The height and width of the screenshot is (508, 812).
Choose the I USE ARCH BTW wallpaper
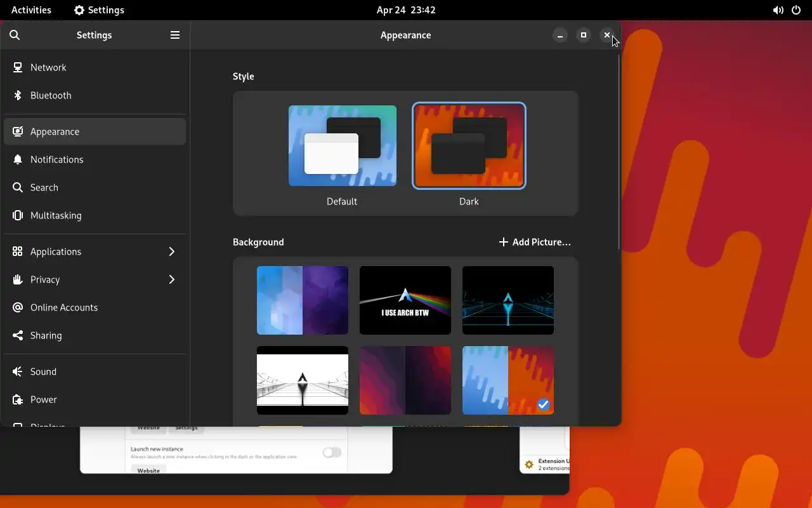click(x=405, y=300)
